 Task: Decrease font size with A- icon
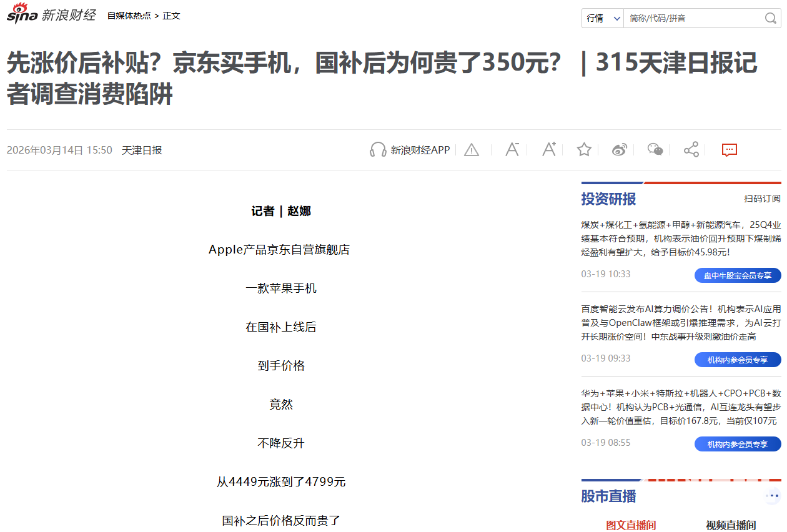(512, 150)
